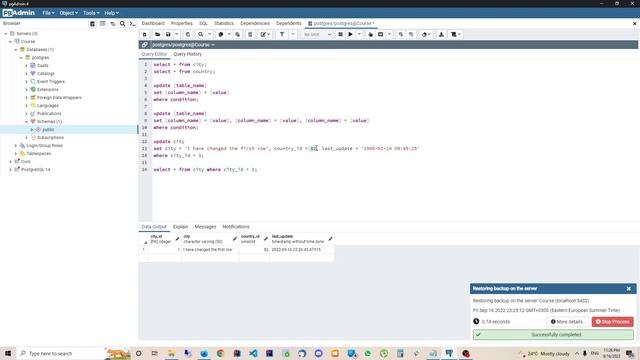Viewport: 640px width, 360px height.
Task: Expand the Casts node
Action: pos(27,65)
